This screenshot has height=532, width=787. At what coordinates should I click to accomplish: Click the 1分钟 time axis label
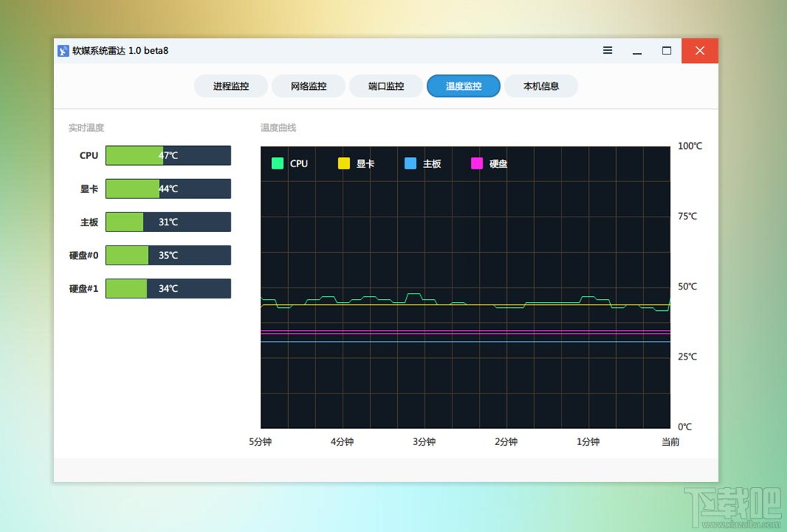coord(588,441)
